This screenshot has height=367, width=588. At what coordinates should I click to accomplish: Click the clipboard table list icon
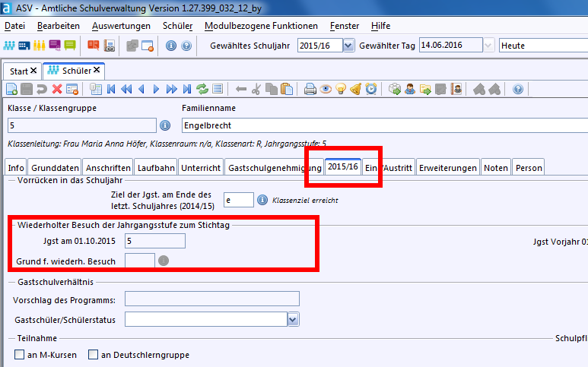96,89
